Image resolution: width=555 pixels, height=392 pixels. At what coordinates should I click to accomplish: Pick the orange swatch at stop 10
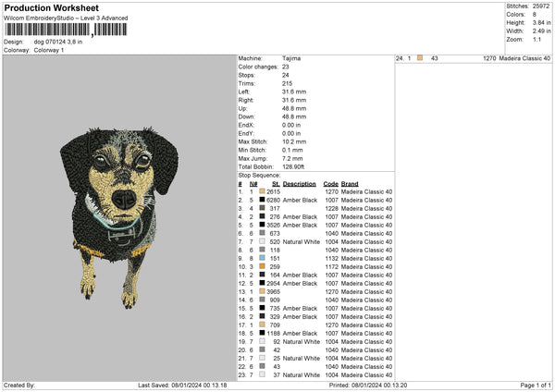point(263,266)
